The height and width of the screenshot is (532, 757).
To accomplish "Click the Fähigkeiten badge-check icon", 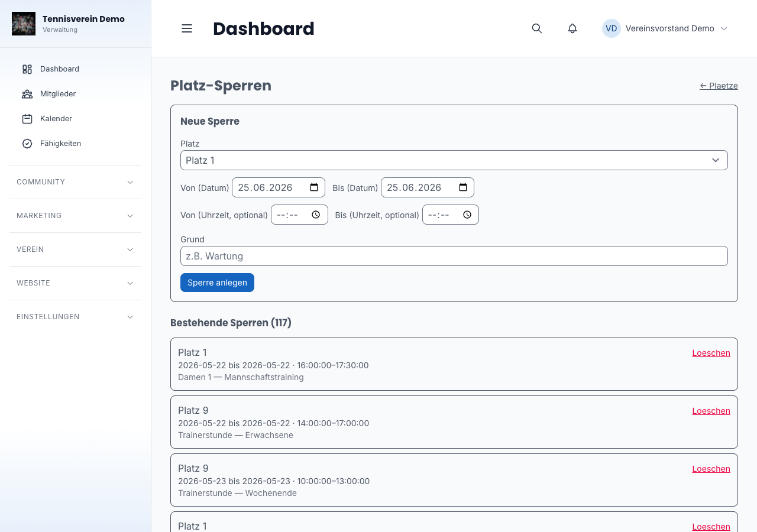I will (27, 144).
